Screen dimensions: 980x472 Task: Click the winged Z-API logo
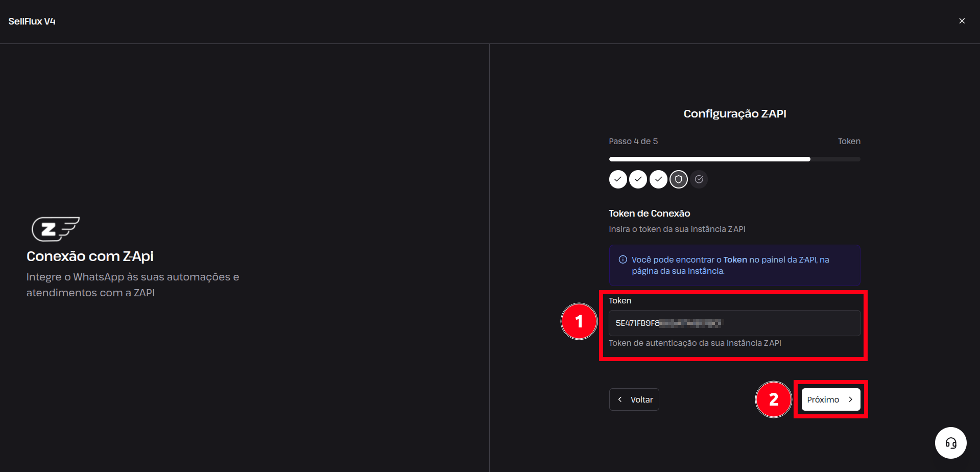pyautogui.click(x=56, y=229)
